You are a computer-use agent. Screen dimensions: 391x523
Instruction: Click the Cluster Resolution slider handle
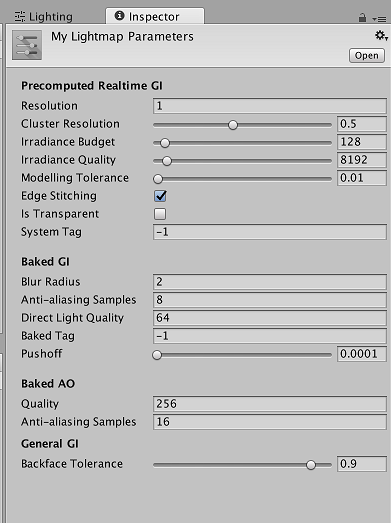point(233,125)
